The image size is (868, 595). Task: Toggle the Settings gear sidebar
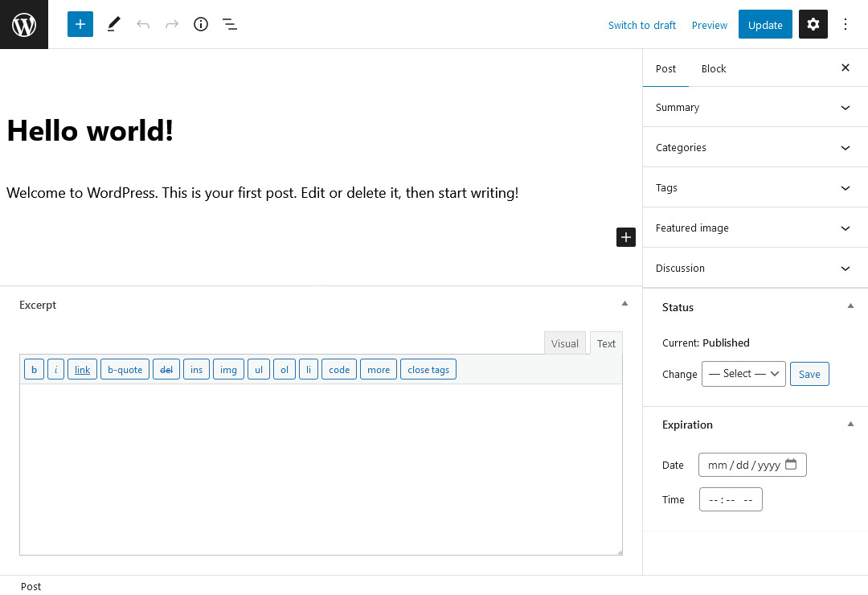click(813, 25)
